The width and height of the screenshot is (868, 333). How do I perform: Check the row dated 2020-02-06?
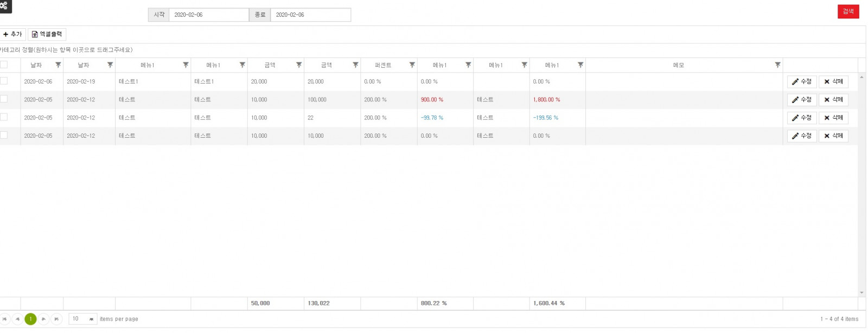(4, 81)
